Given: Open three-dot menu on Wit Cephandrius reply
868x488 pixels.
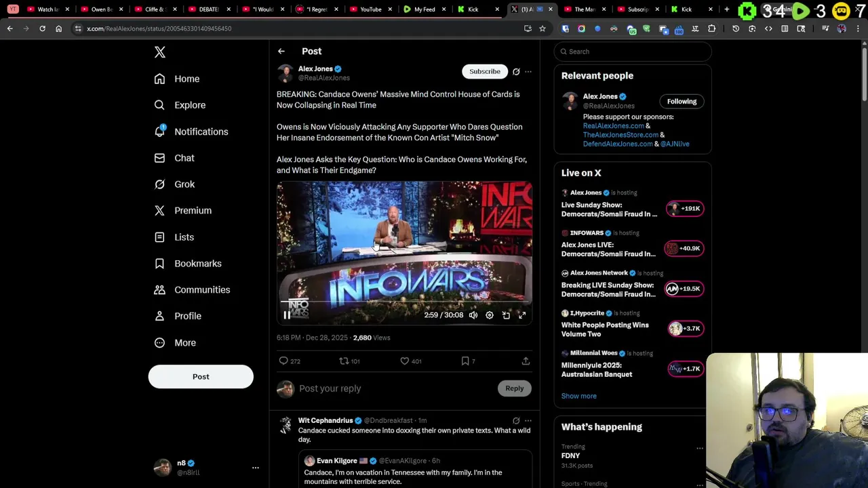Looking at the screenshot, I should coord(528,421).
